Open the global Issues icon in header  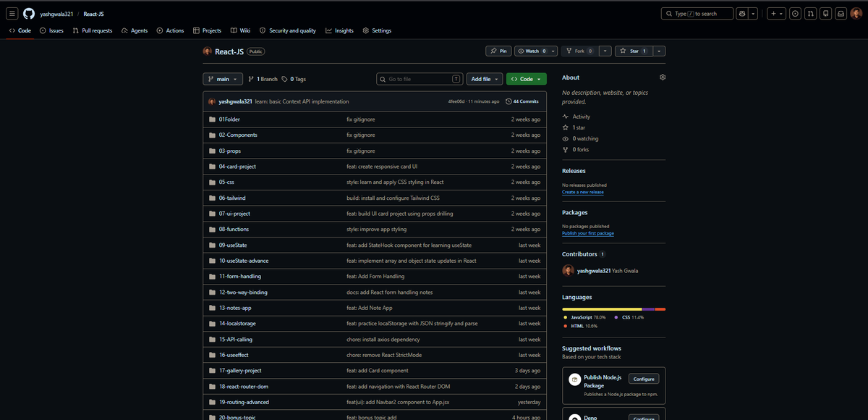[795, 14]
